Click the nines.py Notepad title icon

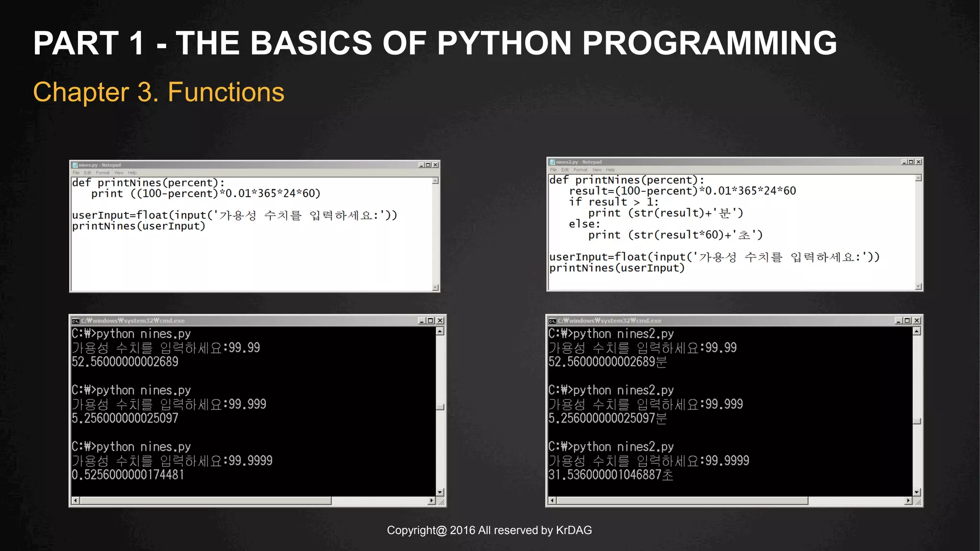[x=75, y=165]
